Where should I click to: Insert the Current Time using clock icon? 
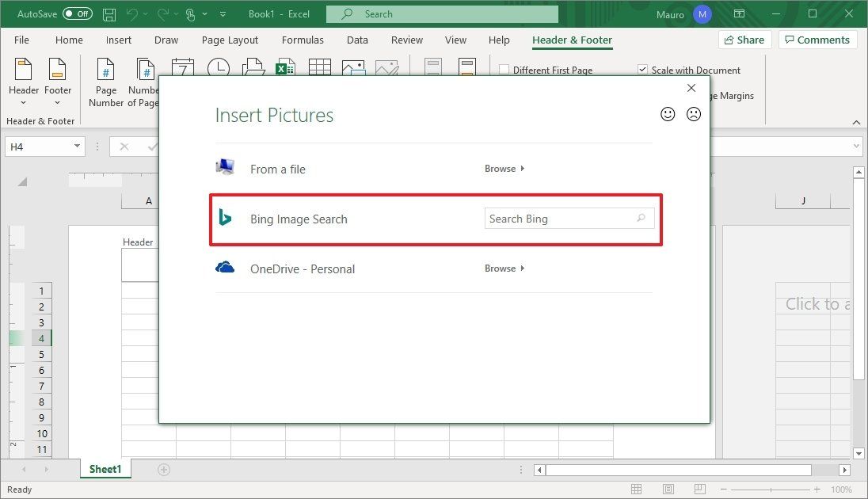(218, 67)
